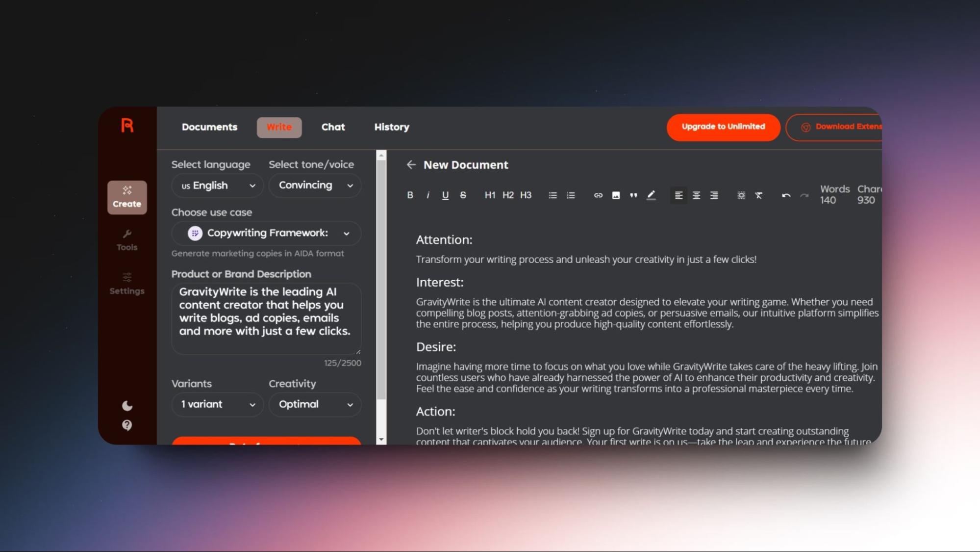The width and height of the screenshot is (980, 552).
Task: Click the Upgrade to Unlimited button
Action: [x=723, y=126]
